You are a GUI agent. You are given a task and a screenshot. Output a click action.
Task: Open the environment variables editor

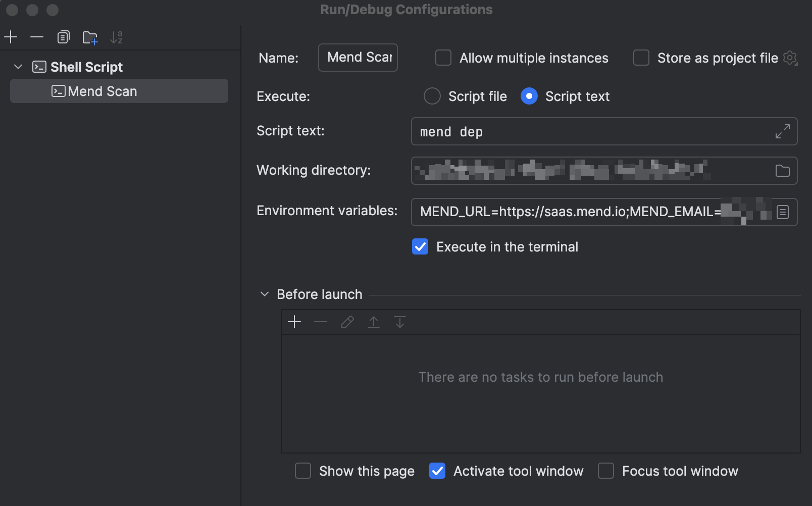click(x=783, y=212)
